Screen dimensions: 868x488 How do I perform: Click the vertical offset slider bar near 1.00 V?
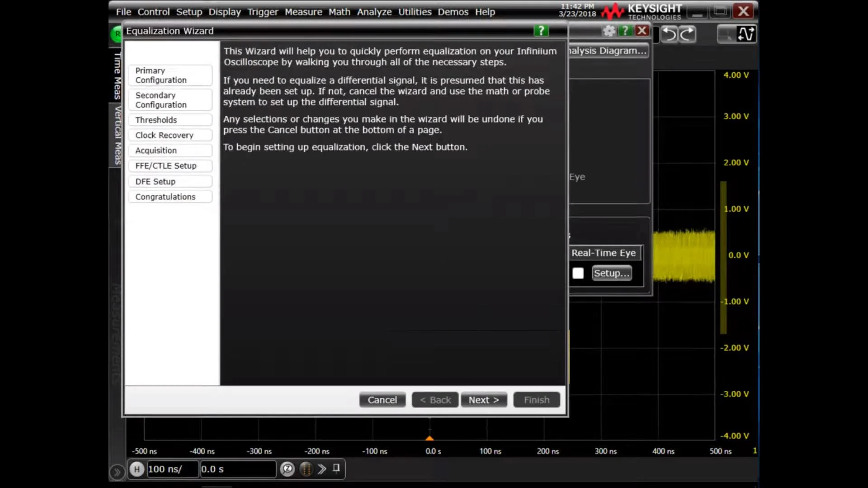click(723, 258)
